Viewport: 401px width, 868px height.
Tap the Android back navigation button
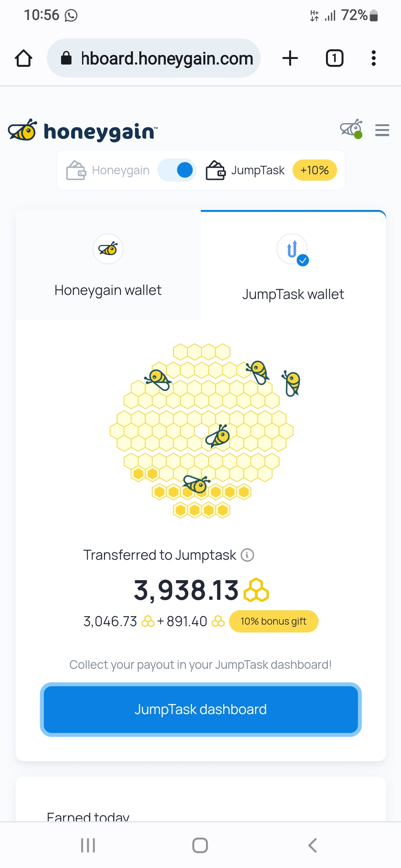point(313,845)
